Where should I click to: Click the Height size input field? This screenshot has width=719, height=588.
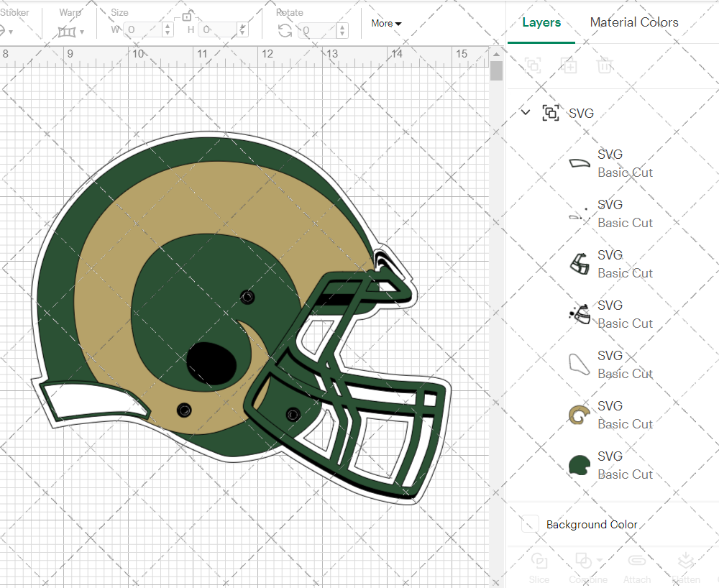[218, 30]
